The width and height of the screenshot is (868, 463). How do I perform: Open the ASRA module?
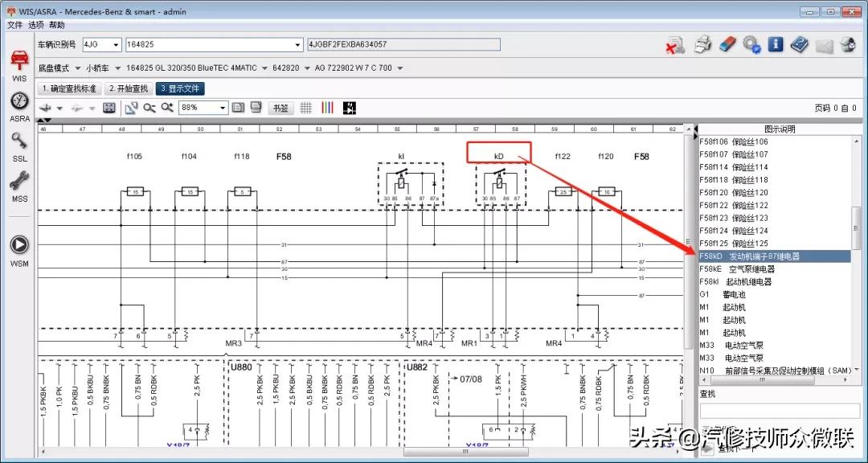[19, 103]
